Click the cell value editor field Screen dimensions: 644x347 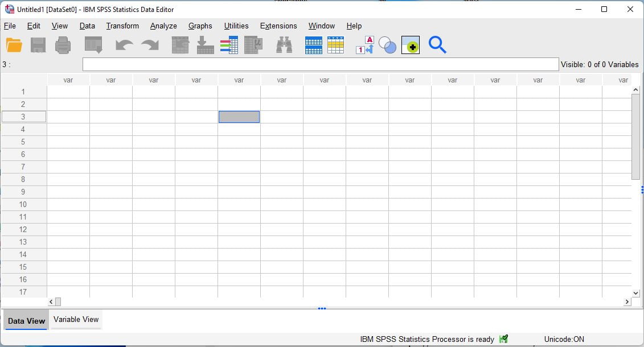coord(321,64)
